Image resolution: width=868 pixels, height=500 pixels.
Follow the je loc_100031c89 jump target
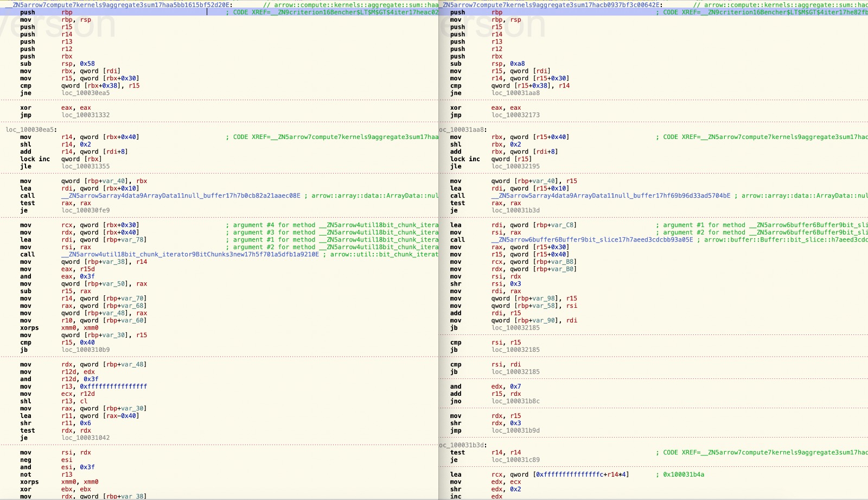(515, 460)
